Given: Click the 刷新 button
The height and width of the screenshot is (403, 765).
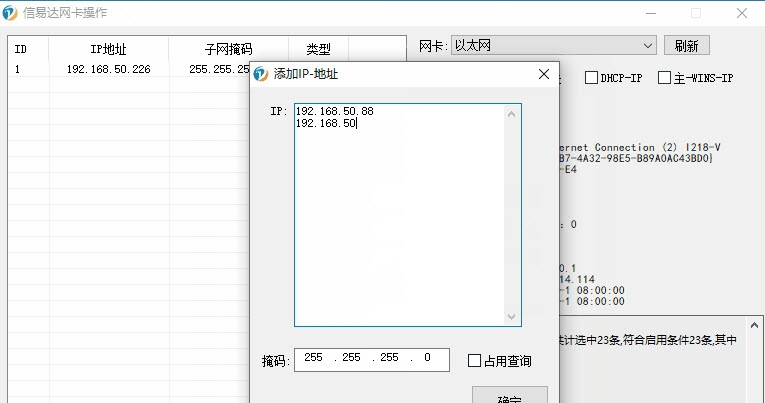Looking at the screenshot, I should point(686,45).
